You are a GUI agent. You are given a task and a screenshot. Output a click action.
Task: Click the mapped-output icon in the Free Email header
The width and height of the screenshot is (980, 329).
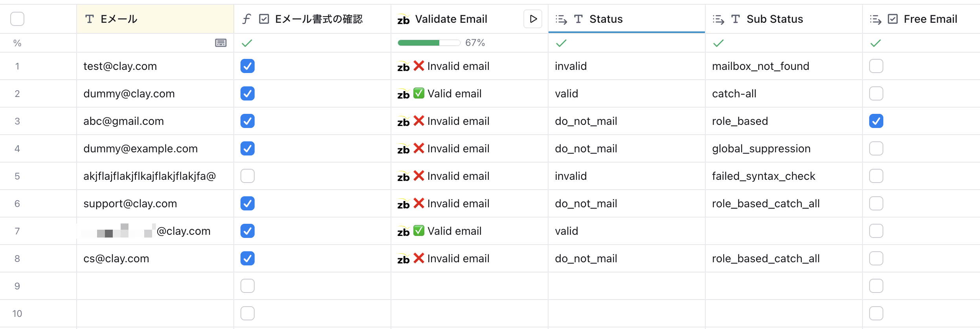(x=875, y=19)
